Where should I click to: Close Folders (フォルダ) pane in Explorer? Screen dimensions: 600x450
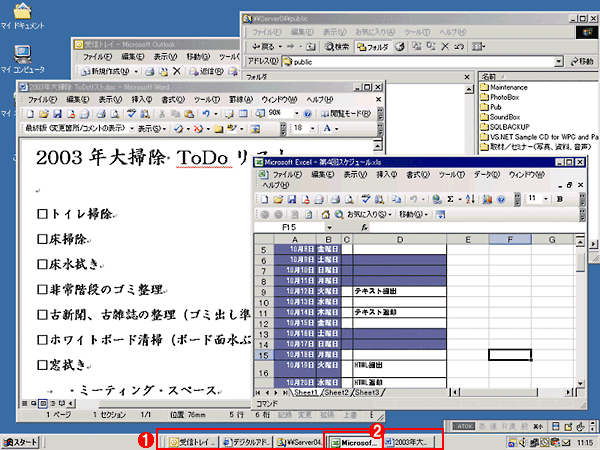(467, 77)
